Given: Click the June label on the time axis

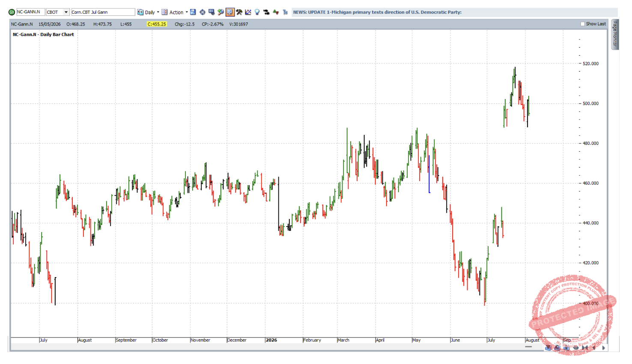Looking at the screenshot, I should [x=456, y=340].
